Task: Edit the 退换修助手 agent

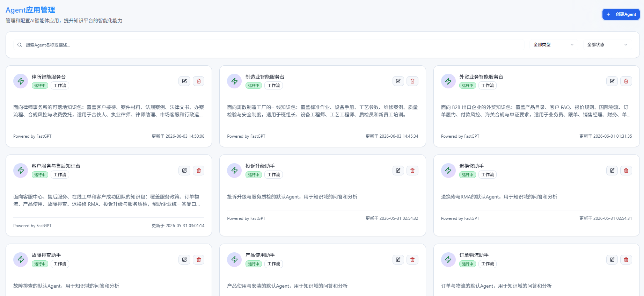Action: tap(612, 171)
